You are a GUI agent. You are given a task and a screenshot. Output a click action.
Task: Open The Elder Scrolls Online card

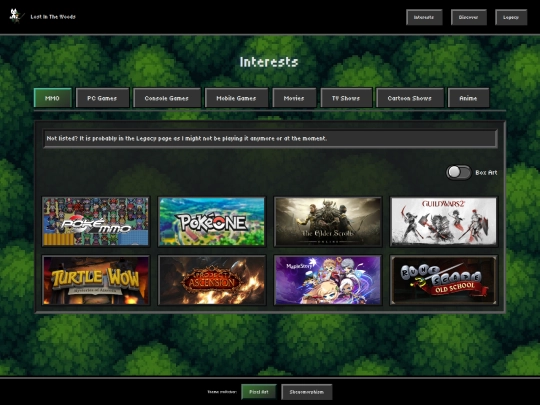coord(328,221)
